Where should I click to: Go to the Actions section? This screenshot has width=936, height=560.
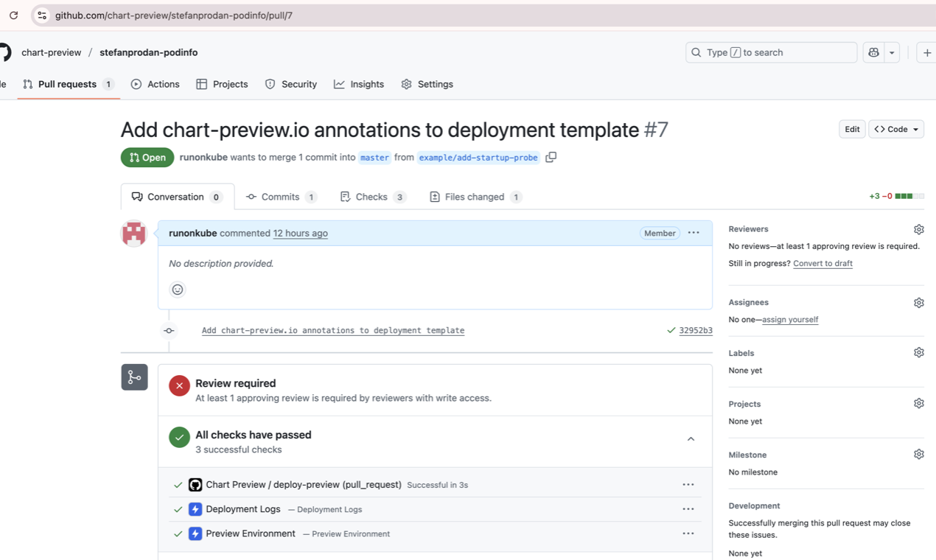tap(155, 84)
